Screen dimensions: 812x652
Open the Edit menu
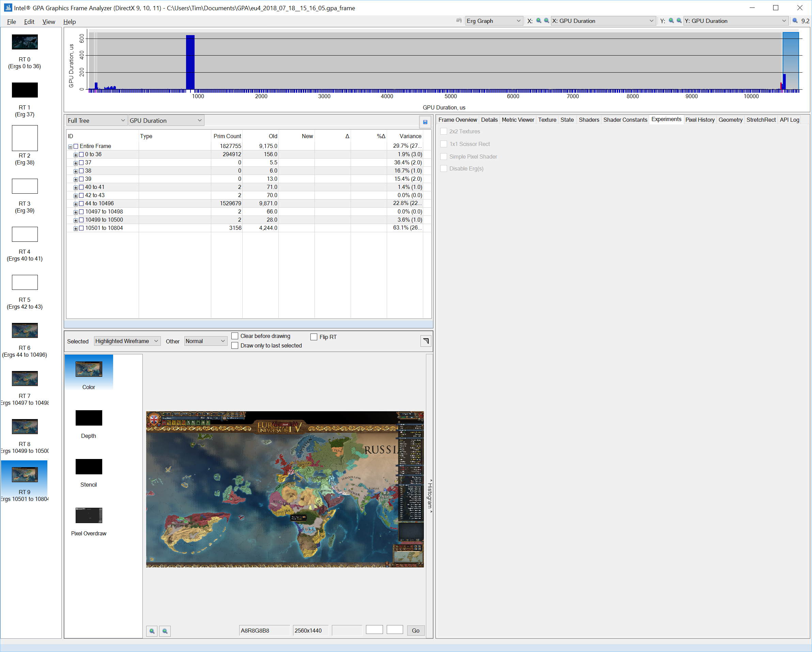click(x=29, y=21)
